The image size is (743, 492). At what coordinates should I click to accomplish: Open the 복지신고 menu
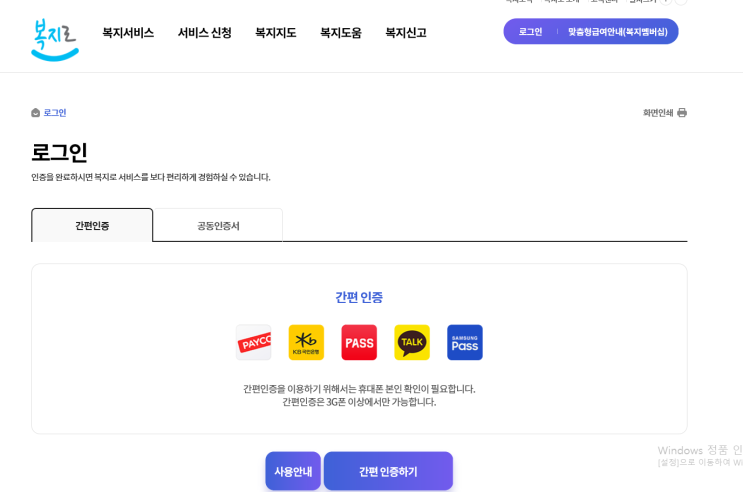[405, 33]
